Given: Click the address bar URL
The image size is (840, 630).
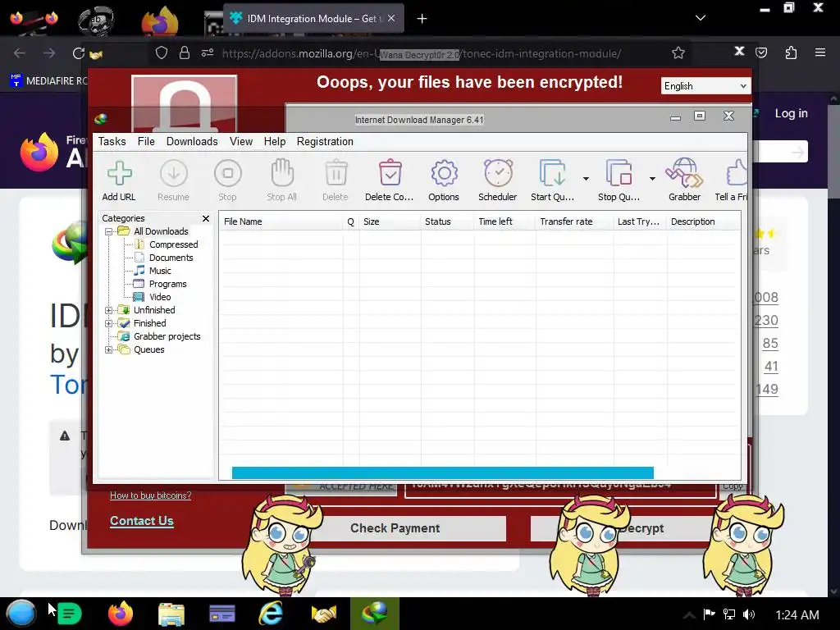Looking at the screenshot, I should (421, 53).
